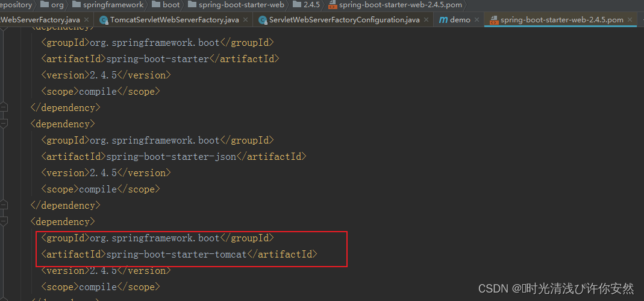Click the scope compile line in json dependency
Screen dimensions: 644x301
coord(100,189)
